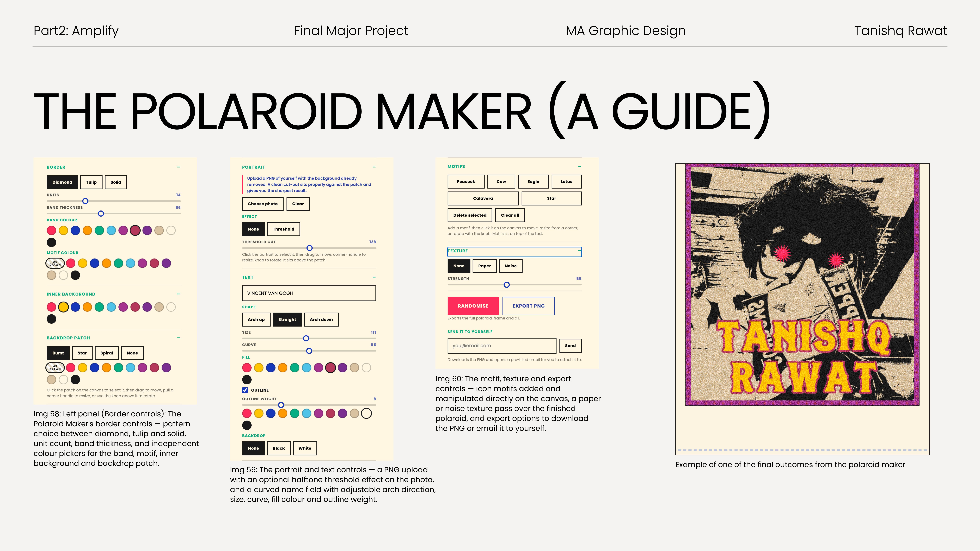Toggle the Outline checkbox
This screenshot has height=551, width=980.
[x=245, y=390]
